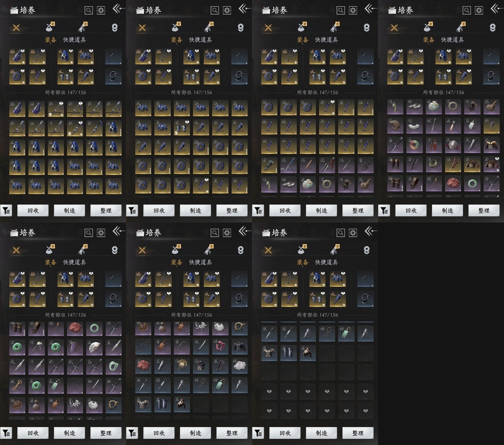The height and width of the screenshot is (445, 504).
Task: Click first locked empty slot in bottom-right panel
Action: pyautogui.click(x=269, y=392)
